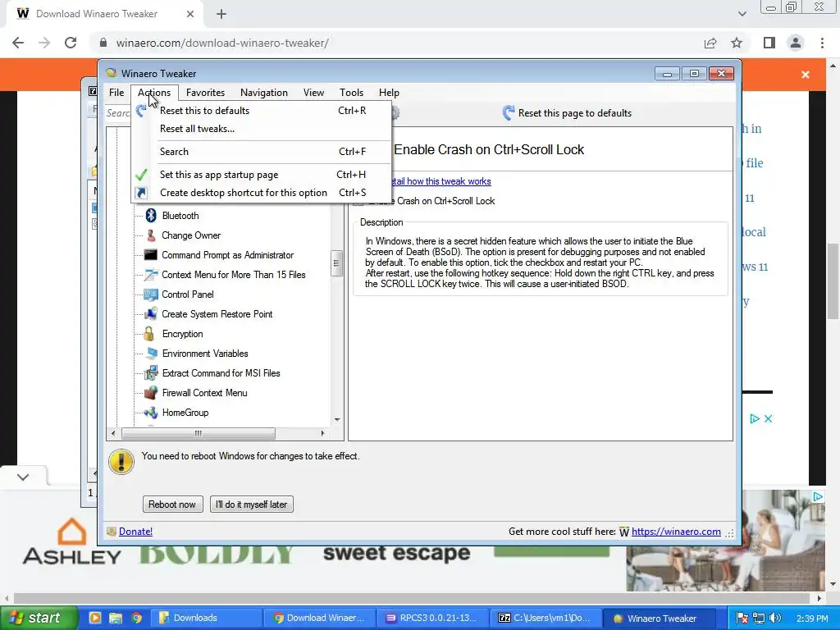The width and height of the screenshot is (840, 630).
Task: Collapse the bottom-left chevron panel
Action: coord(23,477)
